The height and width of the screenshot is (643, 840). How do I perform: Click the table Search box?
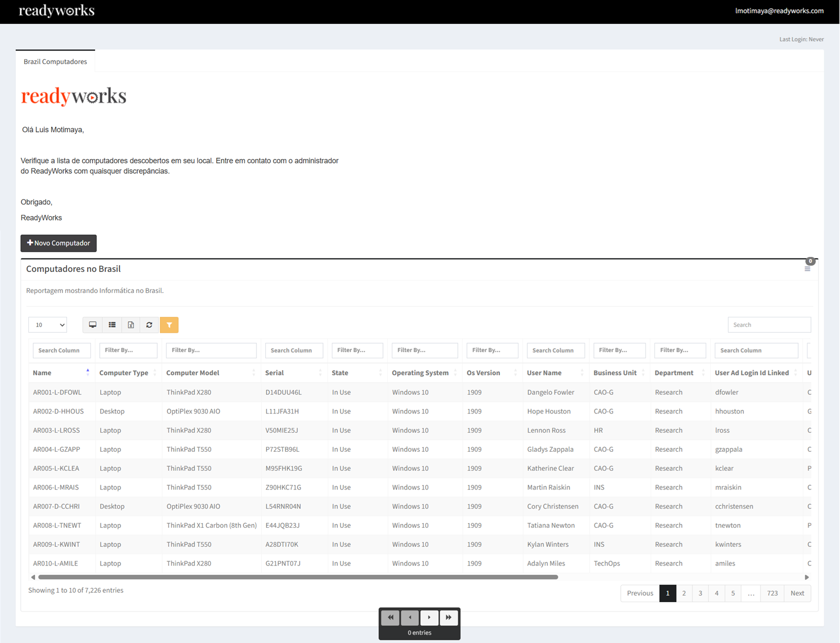click(769, 325)
